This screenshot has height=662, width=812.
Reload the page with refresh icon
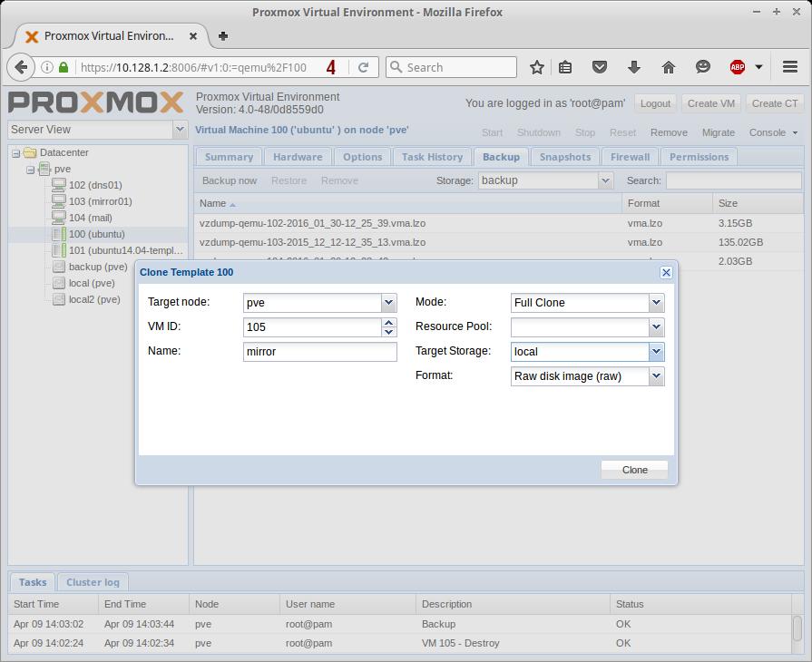click(363, 67)
